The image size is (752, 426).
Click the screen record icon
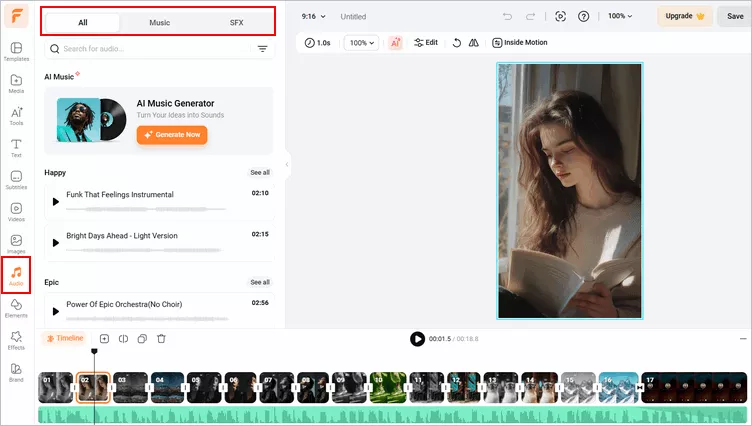tap(560, 16)
